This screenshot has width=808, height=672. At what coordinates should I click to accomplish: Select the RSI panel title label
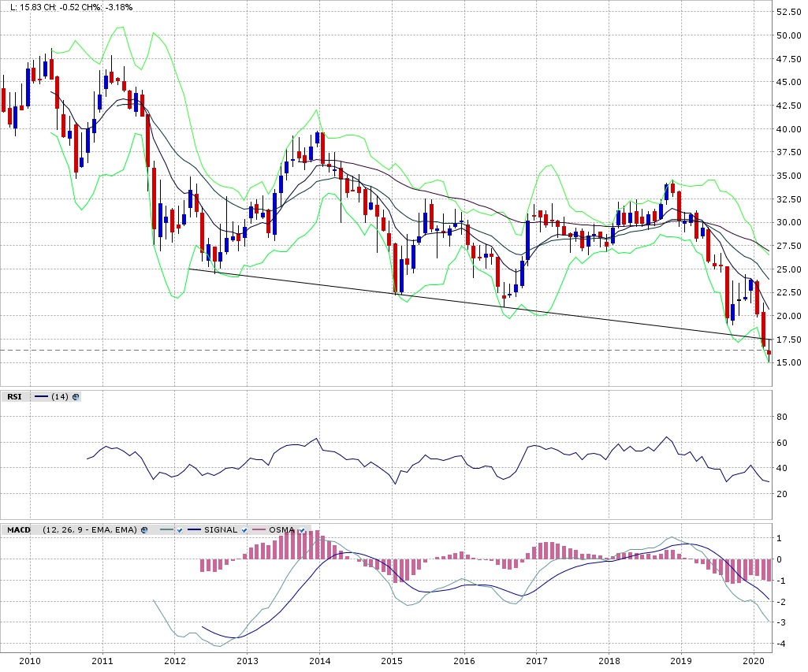point(14,397)
